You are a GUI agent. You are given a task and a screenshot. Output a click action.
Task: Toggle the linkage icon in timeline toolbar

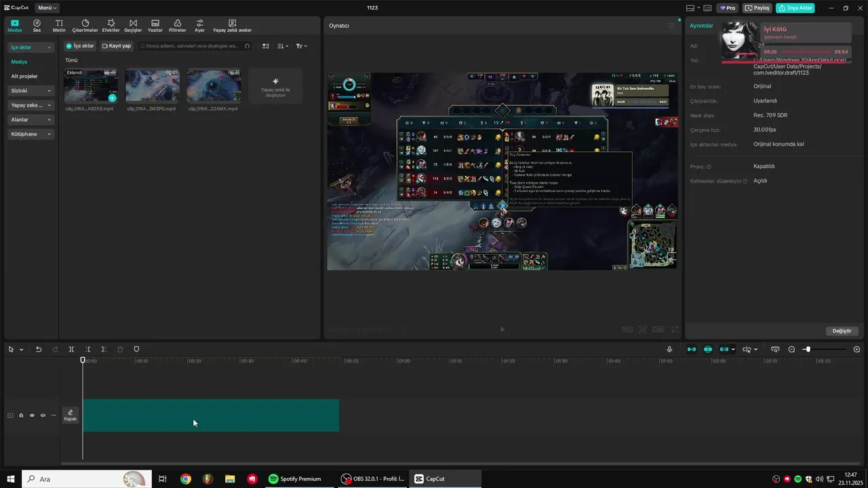(x=724, y=349)
